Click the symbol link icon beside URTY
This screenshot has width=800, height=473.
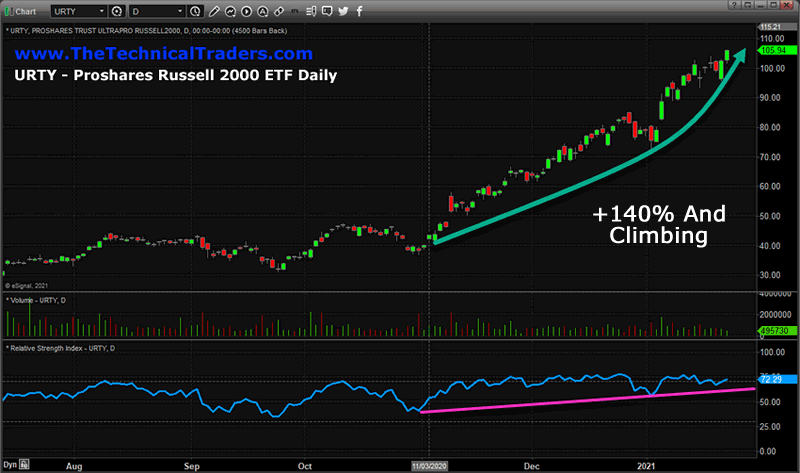[x=117, y=11]
